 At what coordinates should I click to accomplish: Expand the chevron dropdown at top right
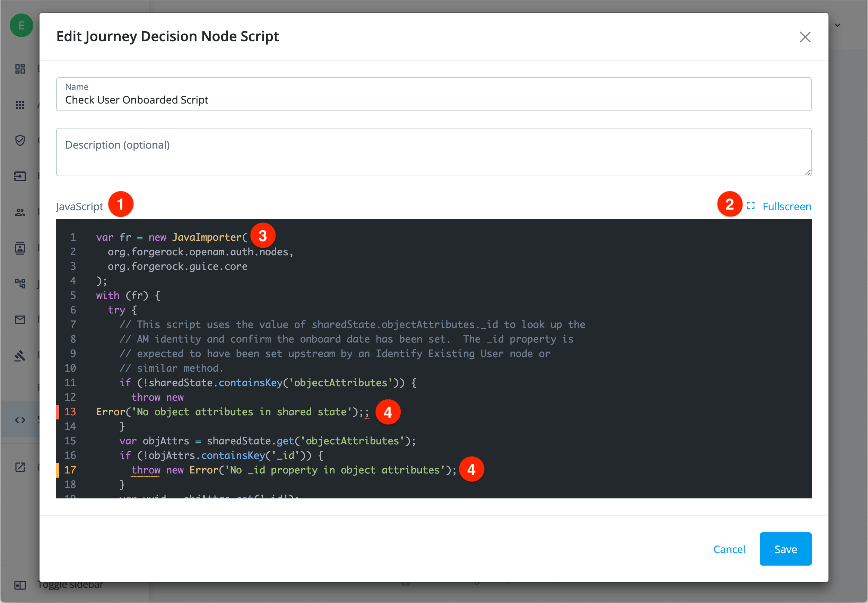pos(838,25)
